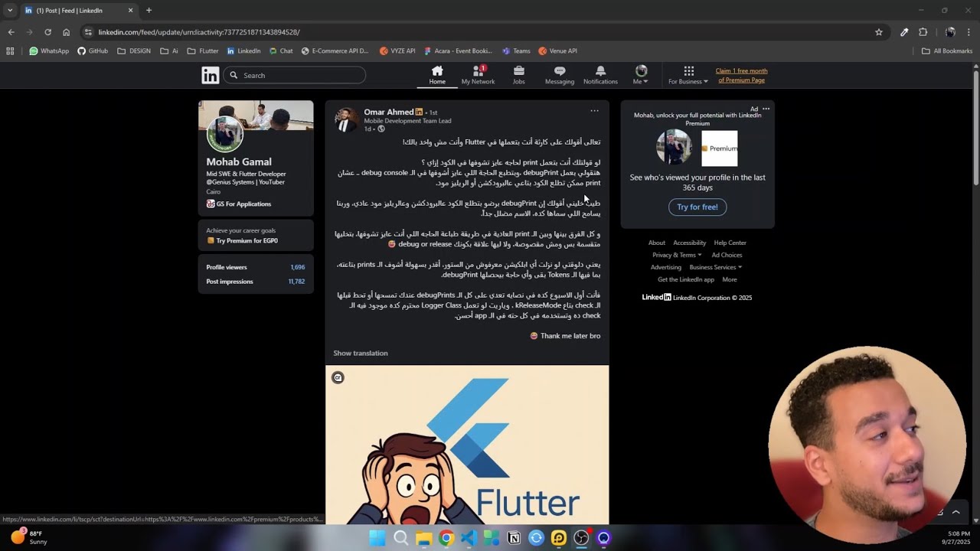Open GS For Applications company link
980x551 pixels.
tap(239, 204)
